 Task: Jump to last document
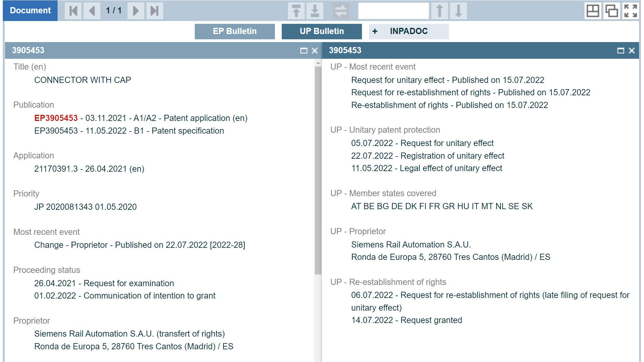154,11
